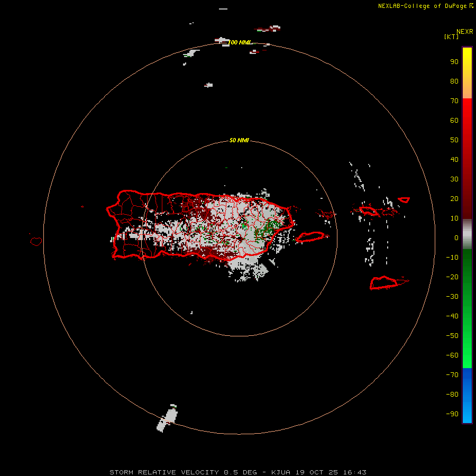The width and height of the screenshot is (476, 476).
Task: Click the -30 knot scale label
Action: click(x=452, y=297)
